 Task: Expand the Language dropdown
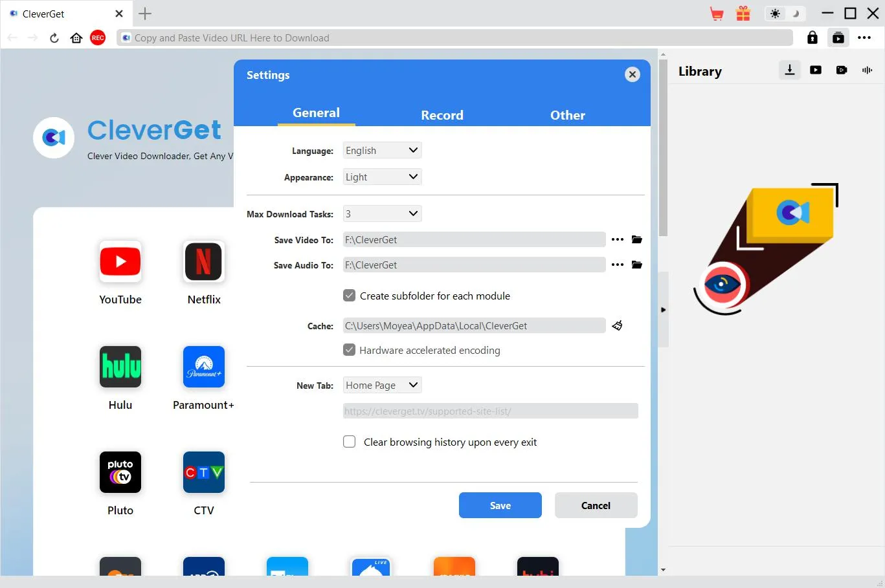coord(382,150)
